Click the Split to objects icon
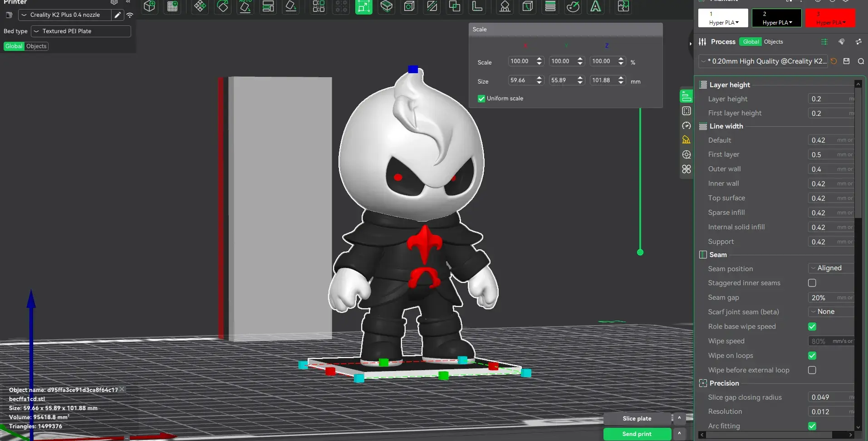This screenshot has width=868, height=441. [319, 6]
